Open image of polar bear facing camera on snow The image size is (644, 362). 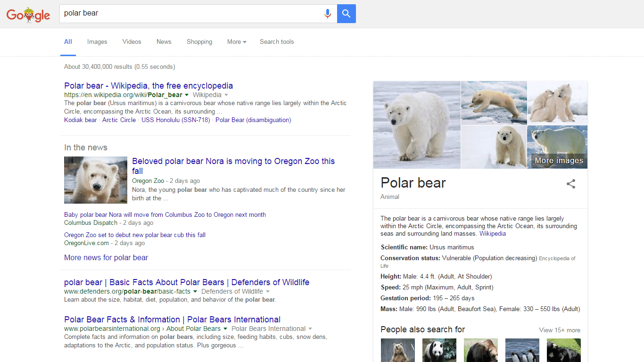pyautogui.click(x=494, y=147)
